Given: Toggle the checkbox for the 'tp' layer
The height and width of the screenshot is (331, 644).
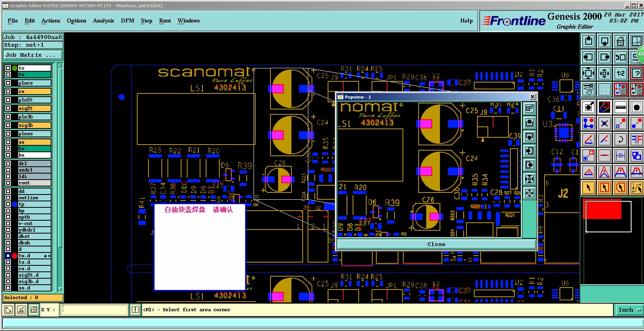Looking at the screenshot, I should click(8, 204).
